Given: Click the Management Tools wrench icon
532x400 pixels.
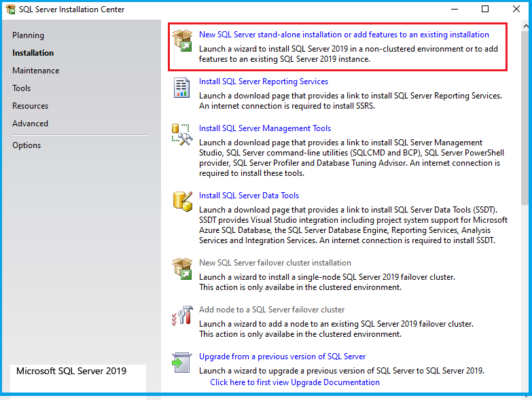Looking at the screenshot, I should click(182, 134).
